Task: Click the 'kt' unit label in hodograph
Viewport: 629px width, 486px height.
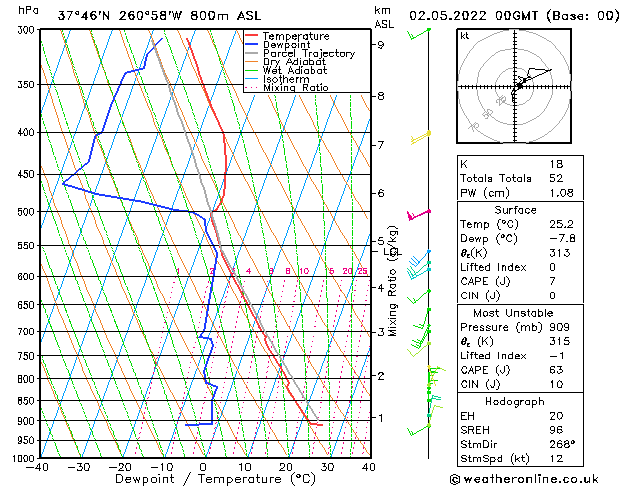Action: (x=465, y=36)
